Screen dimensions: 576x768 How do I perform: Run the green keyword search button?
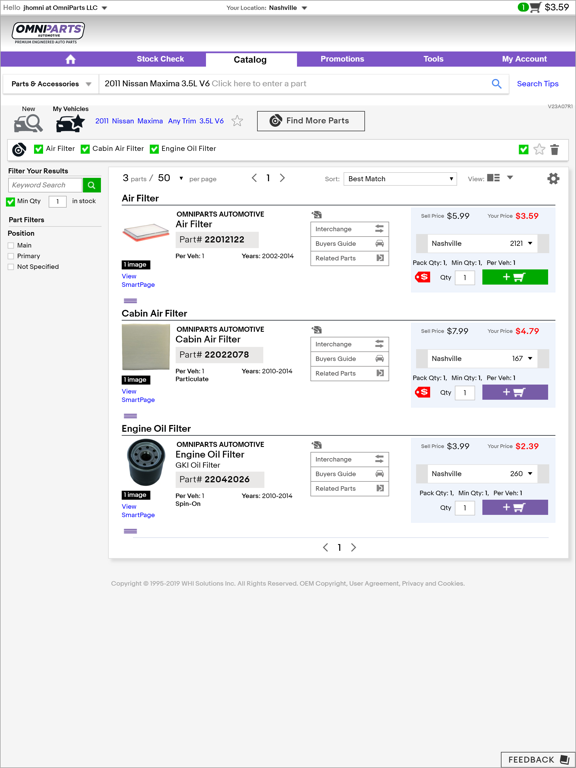click(92, 185)
